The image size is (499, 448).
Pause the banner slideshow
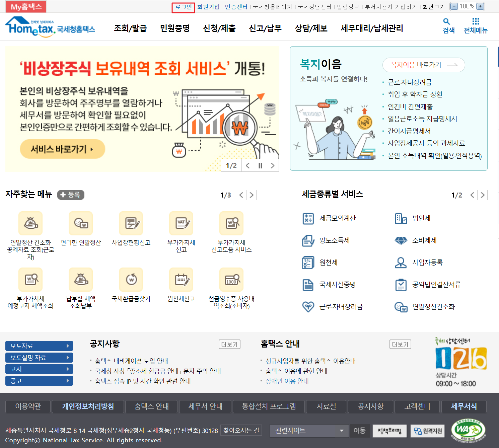click(260, 165)
